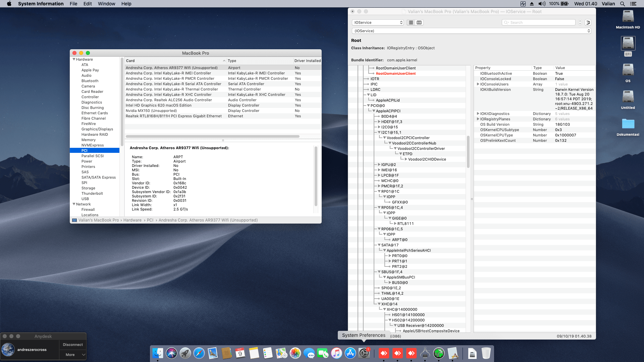
Task: Open Safari from the dock
Action: [199, 353]
